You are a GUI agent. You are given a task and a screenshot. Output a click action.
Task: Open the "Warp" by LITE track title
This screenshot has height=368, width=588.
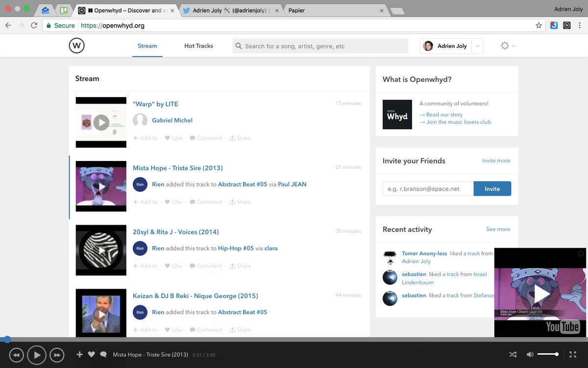coord(155,104)
